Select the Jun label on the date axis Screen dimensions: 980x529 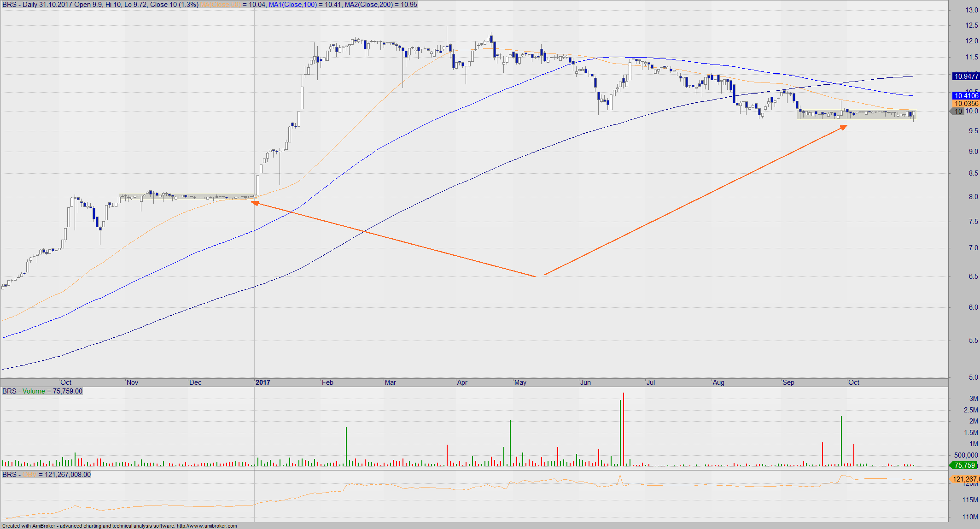(585, 382)
